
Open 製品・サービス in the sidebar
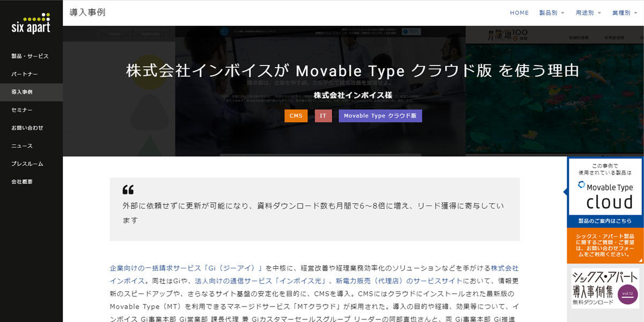(x=31, y=56)
